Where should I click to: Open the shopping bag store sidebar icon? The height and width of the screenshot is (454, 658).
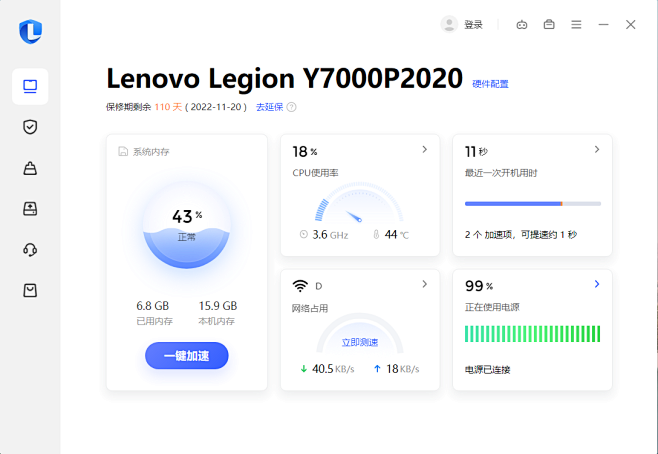[x=30, y=290]
